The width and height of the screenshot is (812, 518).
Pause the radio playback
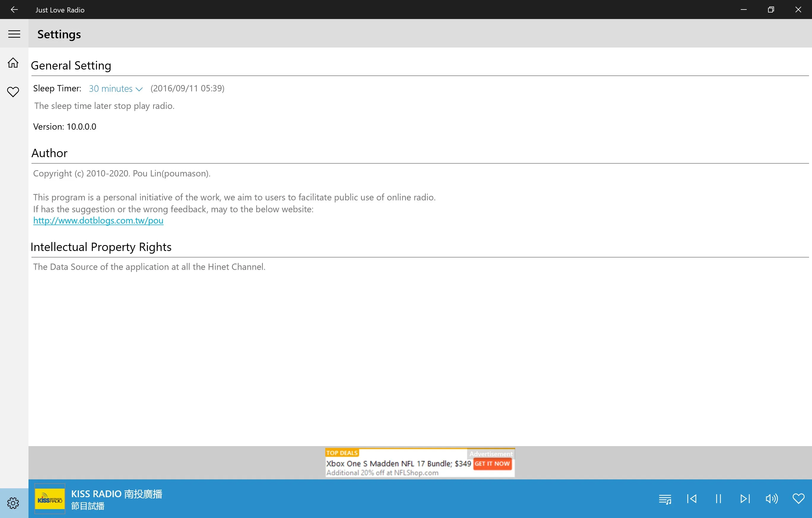pos(718,499)
